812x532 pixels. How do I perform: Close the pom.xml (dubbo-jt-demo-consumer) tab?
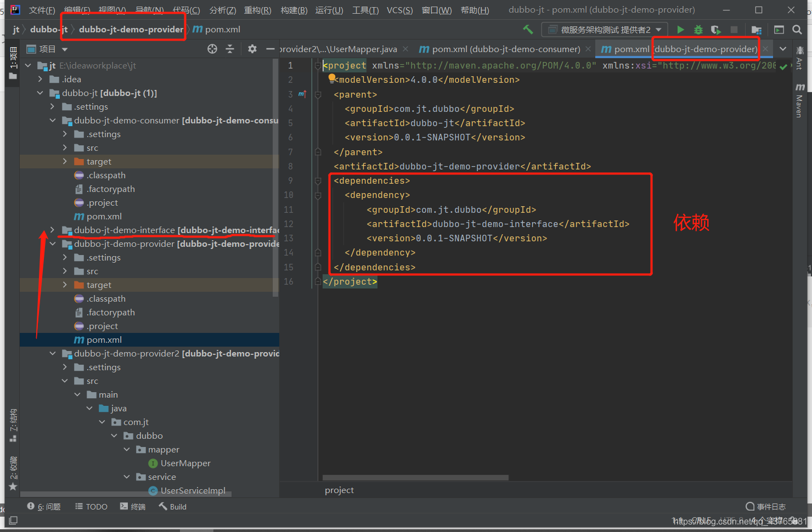[x=588, y=49]
